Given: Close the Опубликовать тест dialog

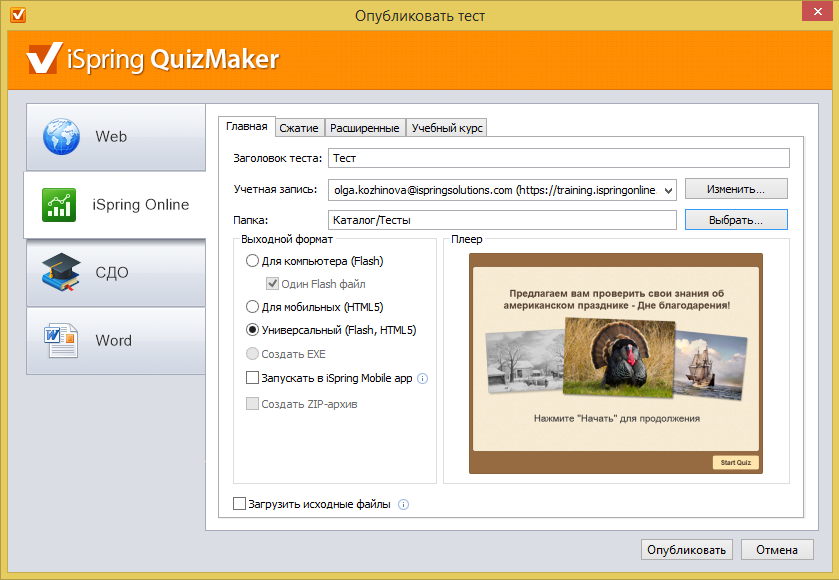Looking at the screenshot, I should tap(818, 11).
